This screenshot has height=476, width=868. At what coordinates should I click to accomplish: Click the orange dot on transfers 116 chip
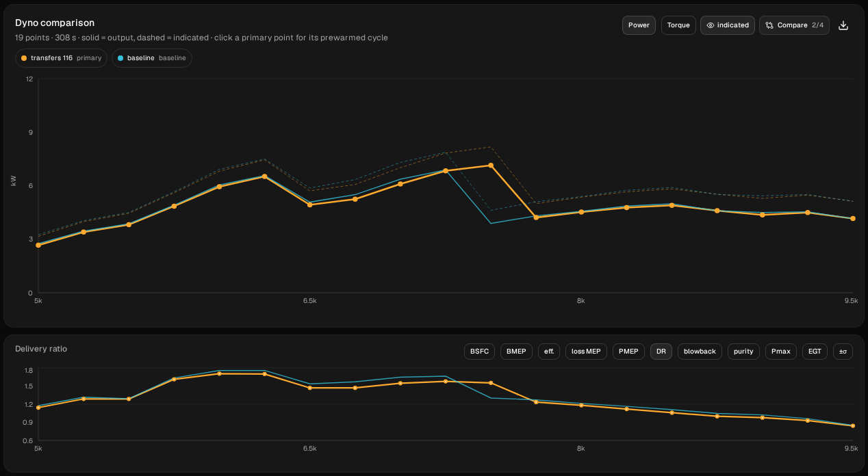click(x=24, y=59)
